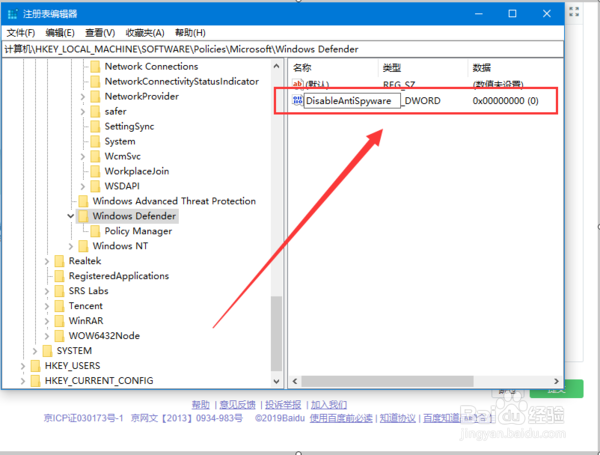The width and height of the screenshot is (600, 455).
Task: Expand the SRS Labs key
Action: (47, 291)
